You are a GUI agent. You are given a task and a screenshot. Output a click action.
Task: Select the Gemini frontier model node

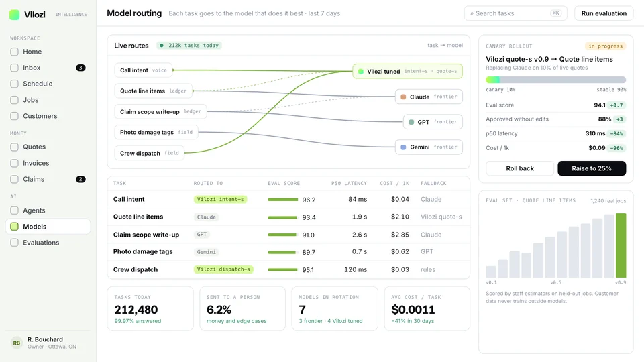click(x=429, y=147)
